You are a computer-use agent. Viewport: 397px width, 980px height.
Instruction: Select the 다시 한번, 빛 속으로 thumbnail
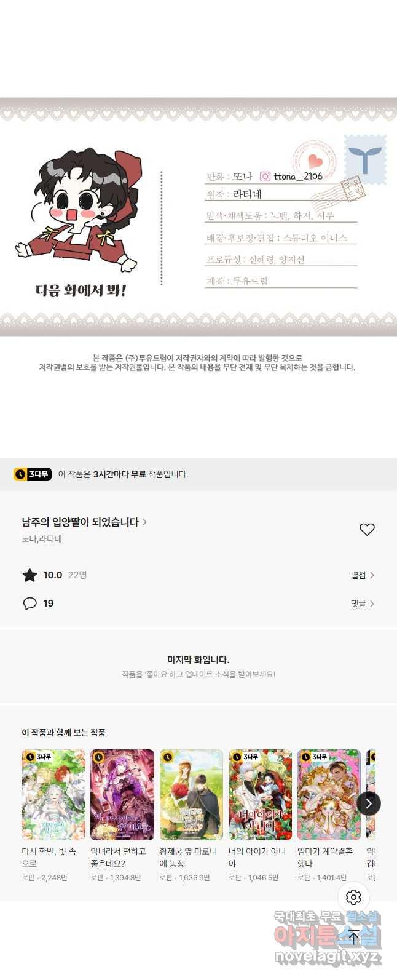tap(53, 795)
